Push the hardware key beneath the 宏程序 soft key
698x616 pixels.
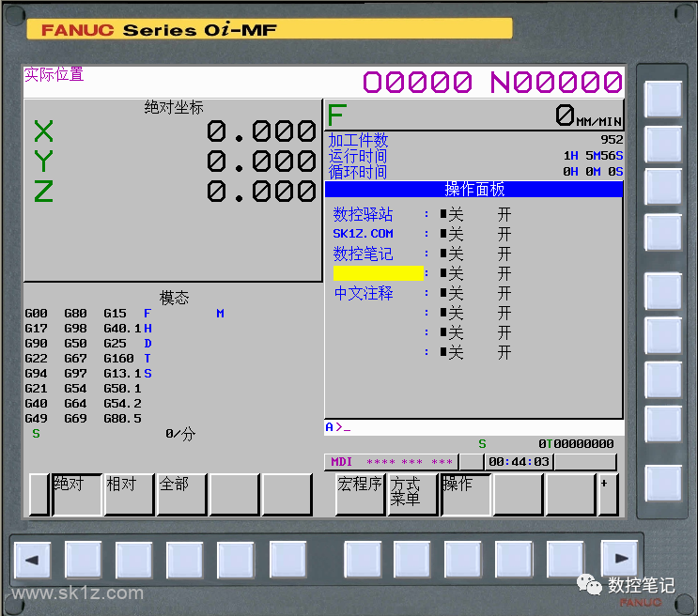[363, 559]
